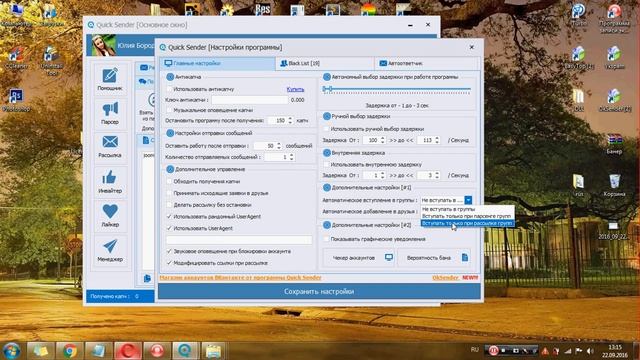Click Сохранить настройки button

pyautogui.click(x=319, y=291)
